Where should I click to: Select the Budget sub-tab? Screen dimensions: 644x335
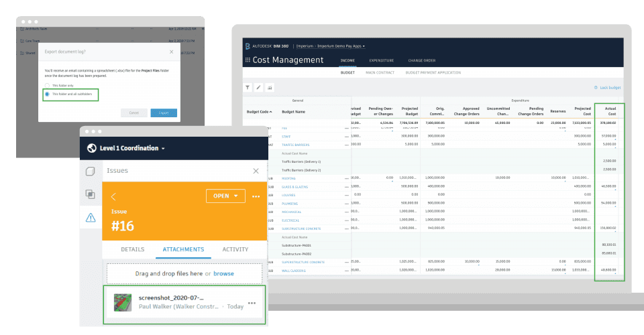(347, 72)
